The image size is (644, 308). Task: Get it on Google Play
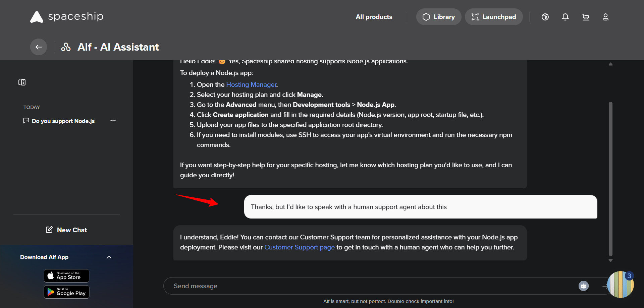pyautogui.click(x=66, y=292)
